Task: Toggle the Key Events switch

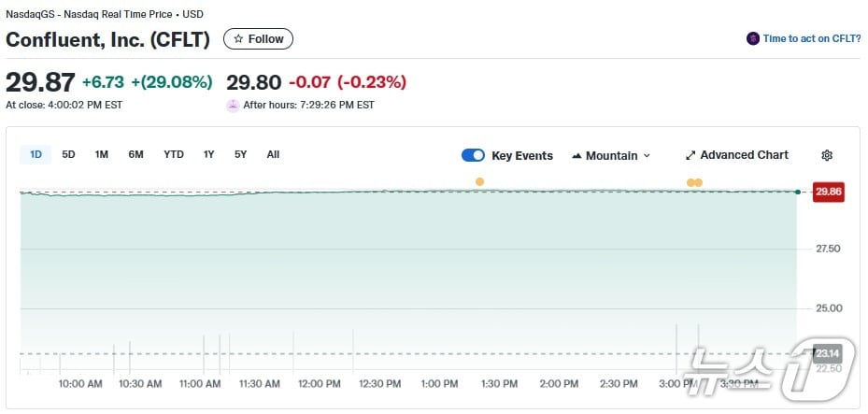Action: 473,155
